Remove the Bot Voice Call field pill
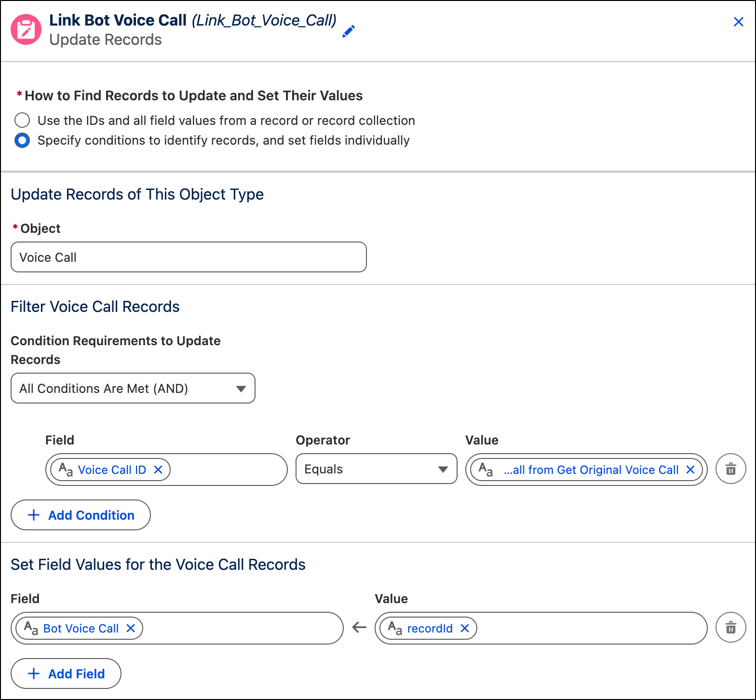This screenshot has width=756, height=700. pyautogui.click(x=131, y=628)
